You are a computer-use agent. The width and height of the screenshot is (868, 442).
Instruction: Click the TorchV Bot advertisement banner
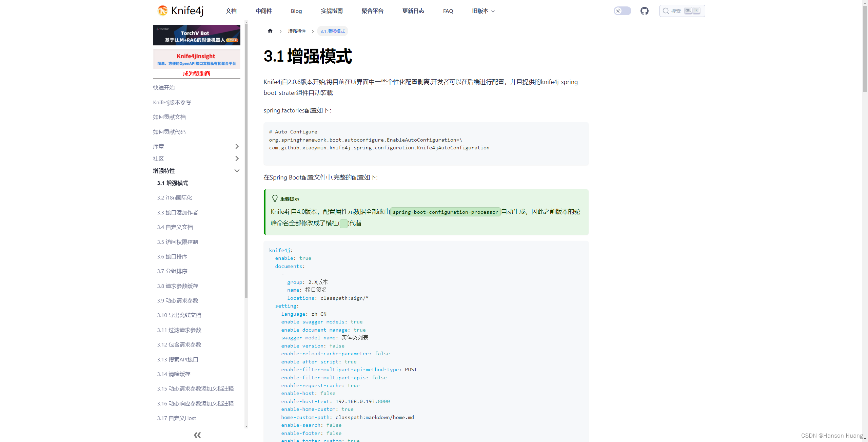click(197, 35)
